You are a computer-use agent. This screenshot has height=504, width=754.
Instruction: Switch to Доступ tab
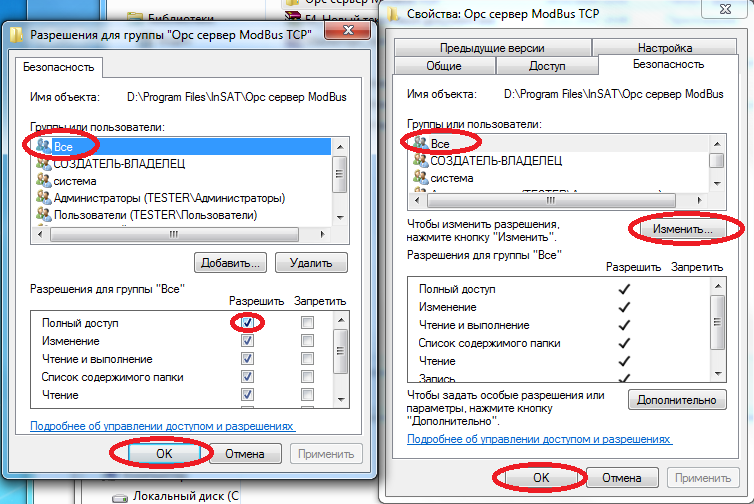(x=547, y=66)
